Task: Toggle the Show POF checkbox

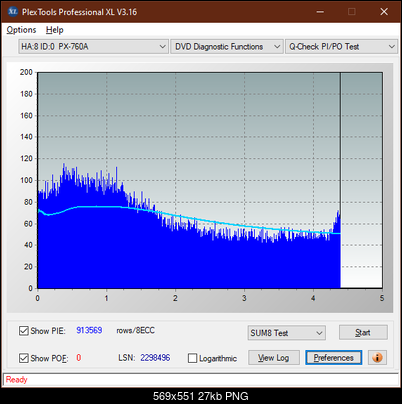Action: pos(24,358)
